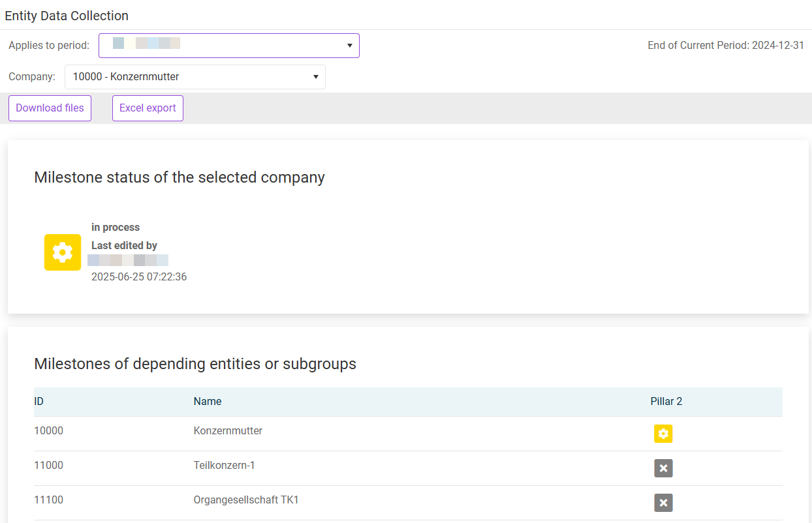Screen dimensions: 812x523
Task: Click the Konzernmutter name cell in table
Action: coord(228,431)
